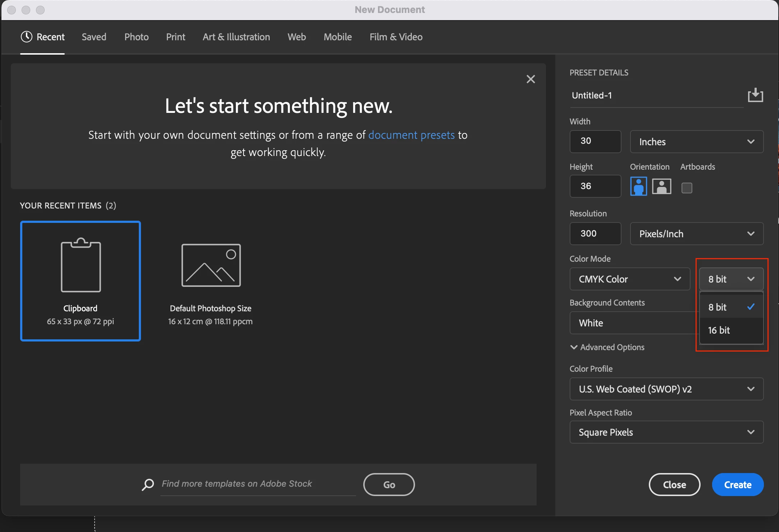Click the clock icon on Recent tab
This screenshot has width=779, height=532.
[x=27, y=37]
